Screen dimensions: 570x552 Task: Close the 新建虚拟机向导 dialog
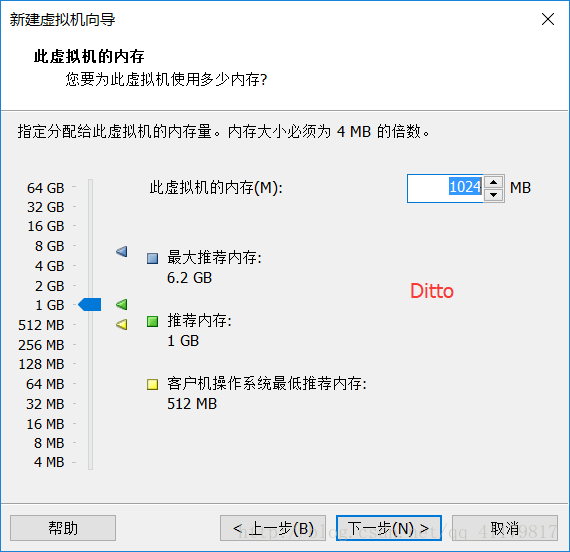point(547,19)
